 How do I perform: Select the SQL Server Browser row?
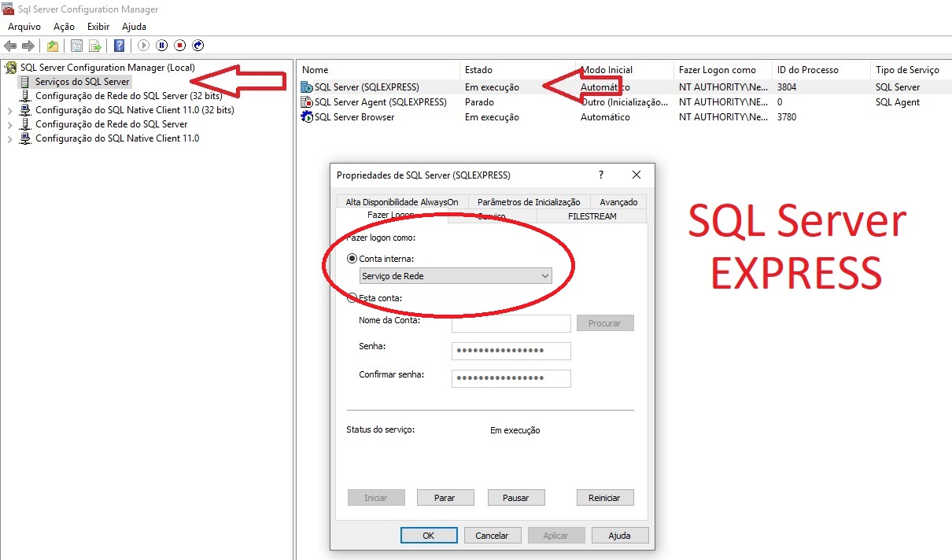[x=624, y=117]
